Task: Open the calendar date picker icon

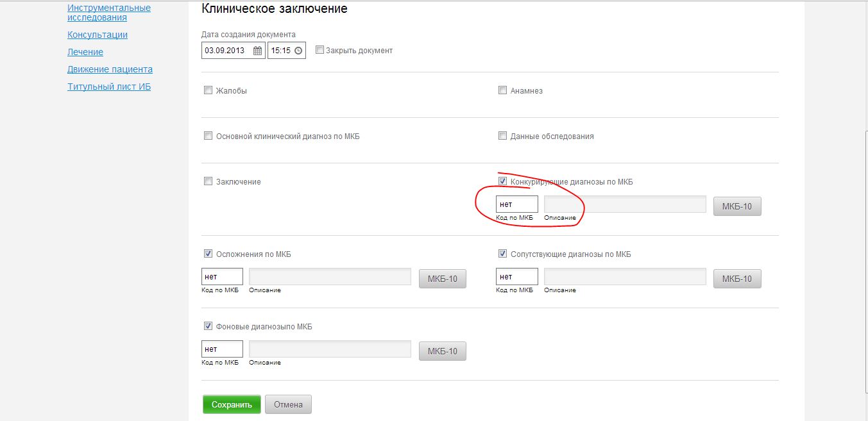Action: (257, 51)
